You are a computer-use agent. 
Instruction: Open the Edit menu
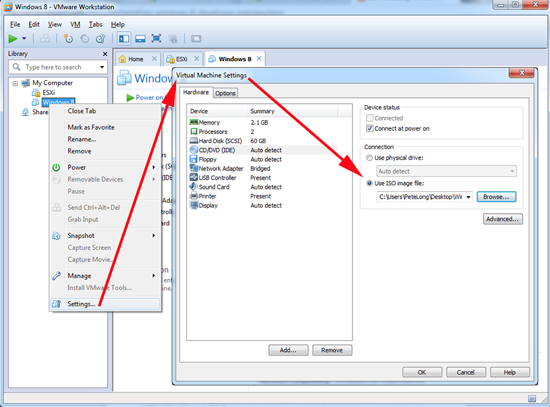click(34, 24)
